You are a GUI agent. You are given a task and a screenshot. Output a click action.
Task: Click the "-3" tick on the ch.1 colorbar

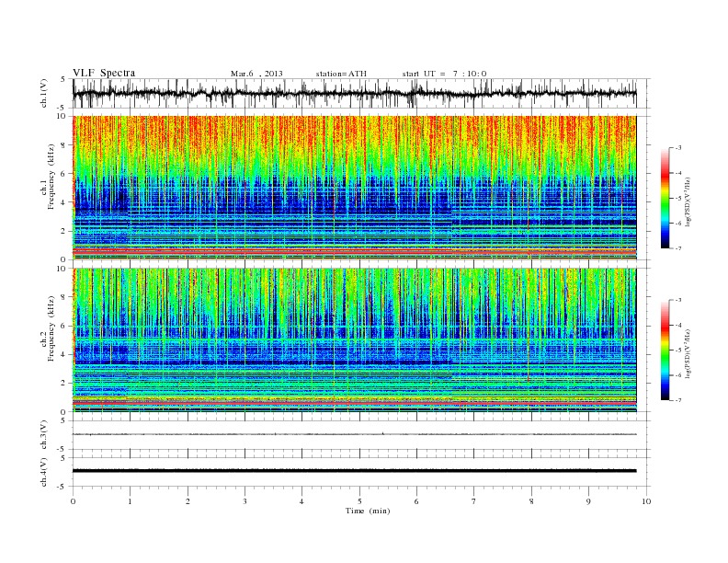coord(677,148)
